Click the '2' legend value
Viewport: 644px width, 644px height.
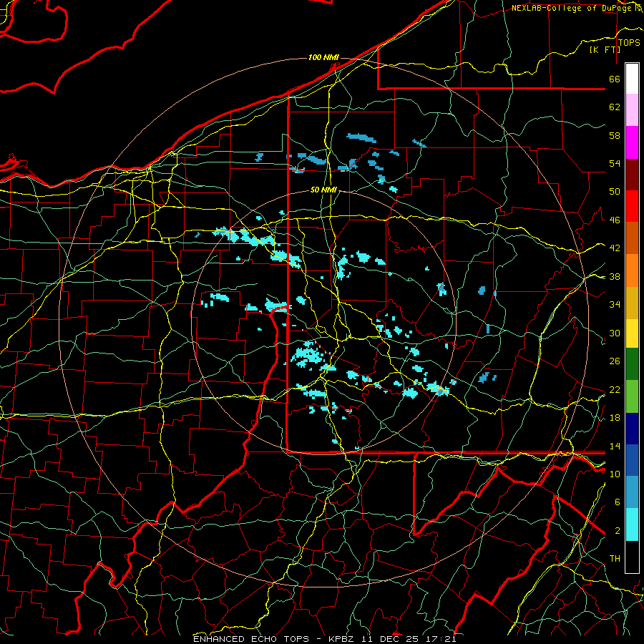(x=617, y=531)
